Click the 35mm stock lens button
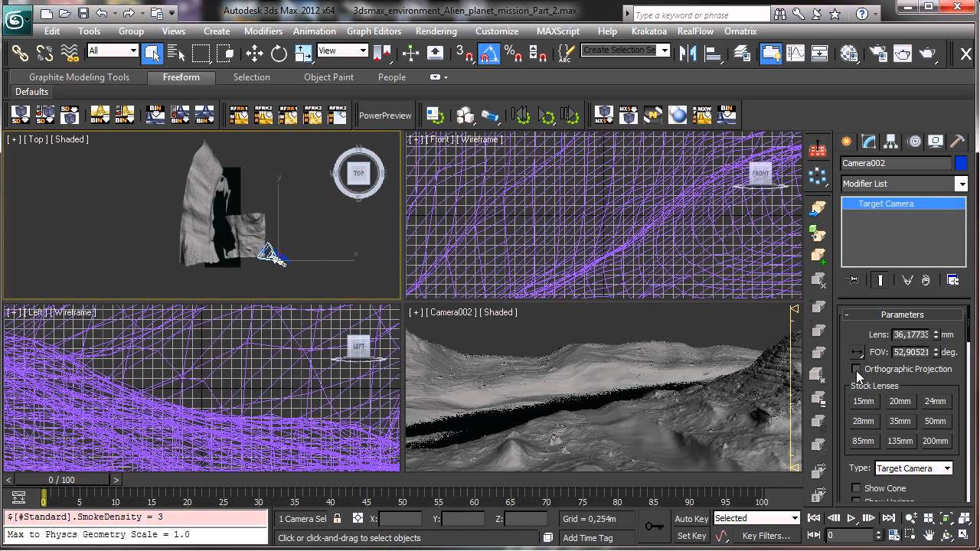The width and height of the screenshot is (980, 551). (900, 421)
